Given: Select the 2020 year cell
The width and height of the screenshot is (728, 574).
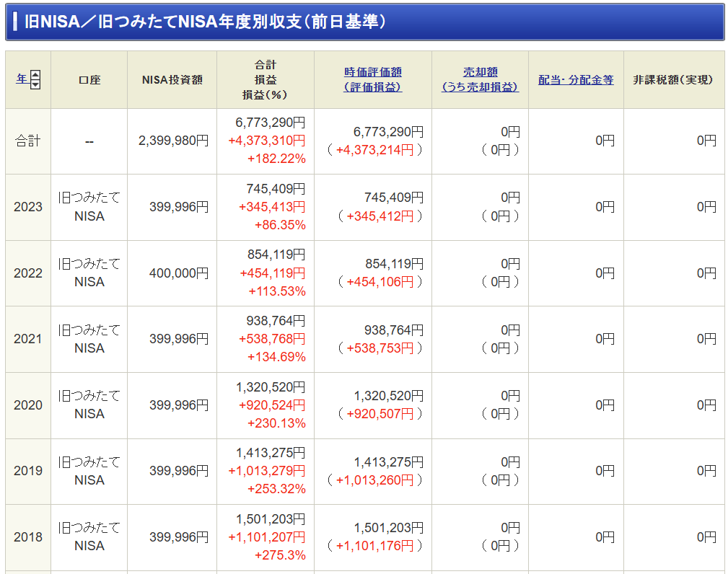Looking at the screenshot, I should click(28, 405).
